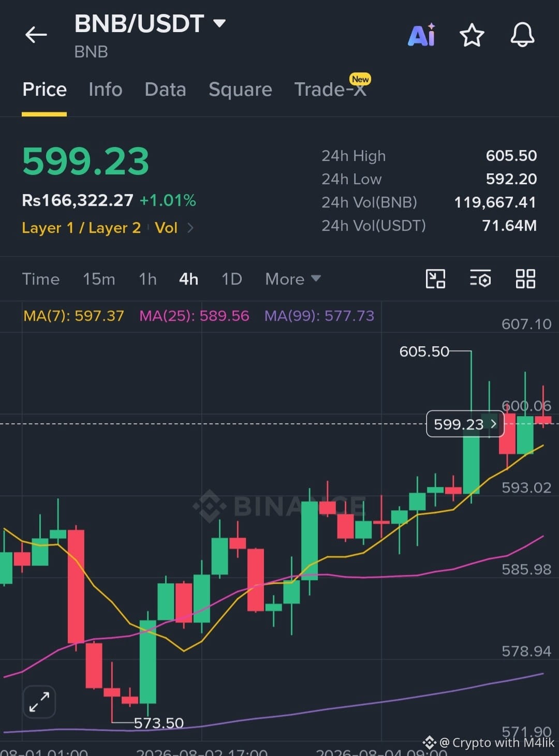Expand the Layer 1 / Layer 2 chevron

click(190, 228)
